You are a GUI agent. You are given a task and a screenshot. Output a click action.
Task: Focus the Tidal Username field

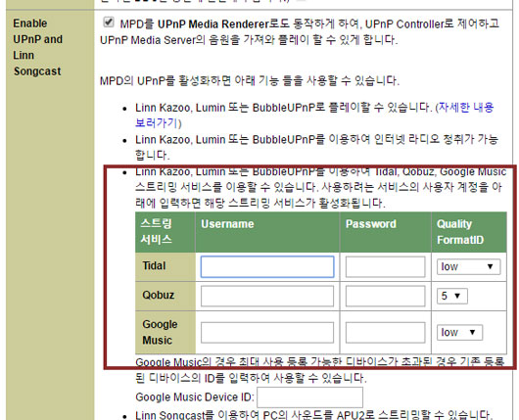click(267, 266)
